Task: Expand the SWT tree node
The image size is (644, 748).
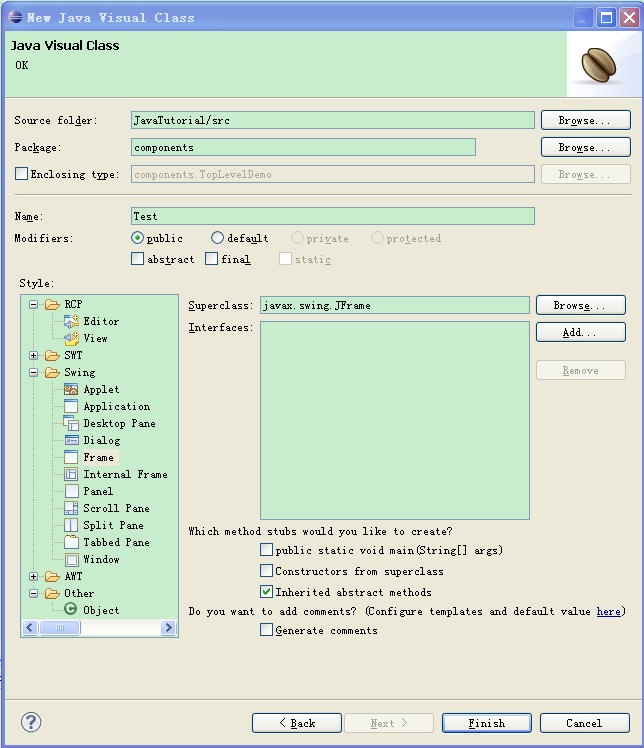Action: 33,355
